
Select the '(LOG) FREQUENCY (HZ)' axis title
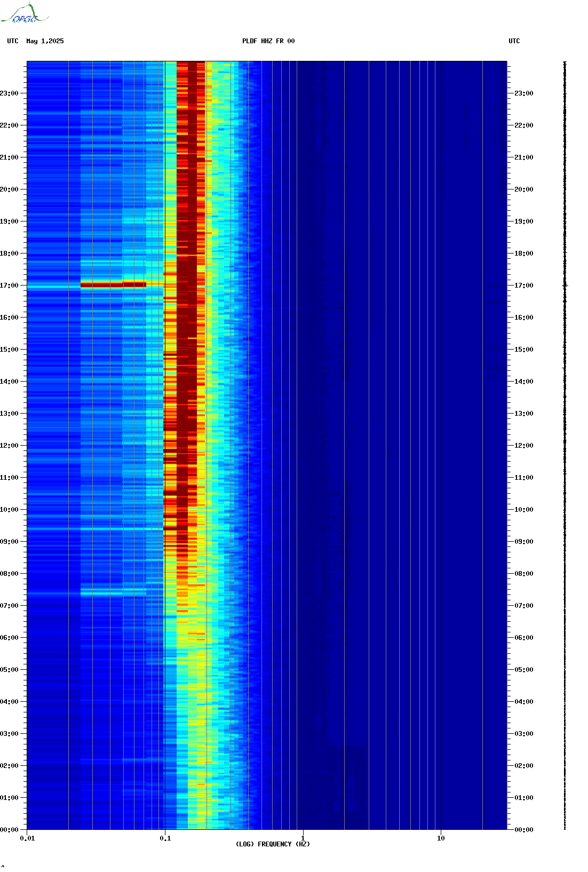pos(273,844)
